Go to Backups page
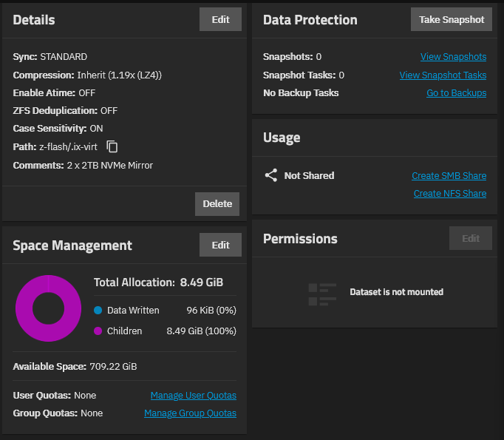 click(x=457, y=92)
